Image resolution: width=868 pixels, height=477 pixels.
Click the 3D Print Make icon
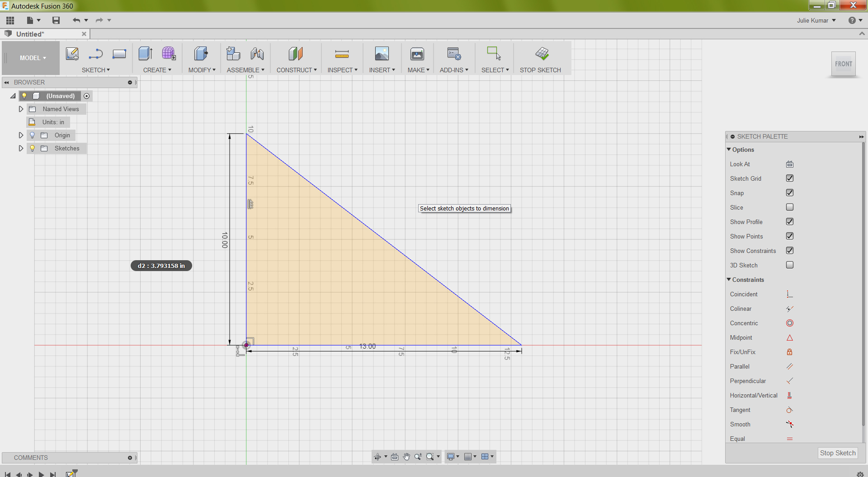point(417,54)
